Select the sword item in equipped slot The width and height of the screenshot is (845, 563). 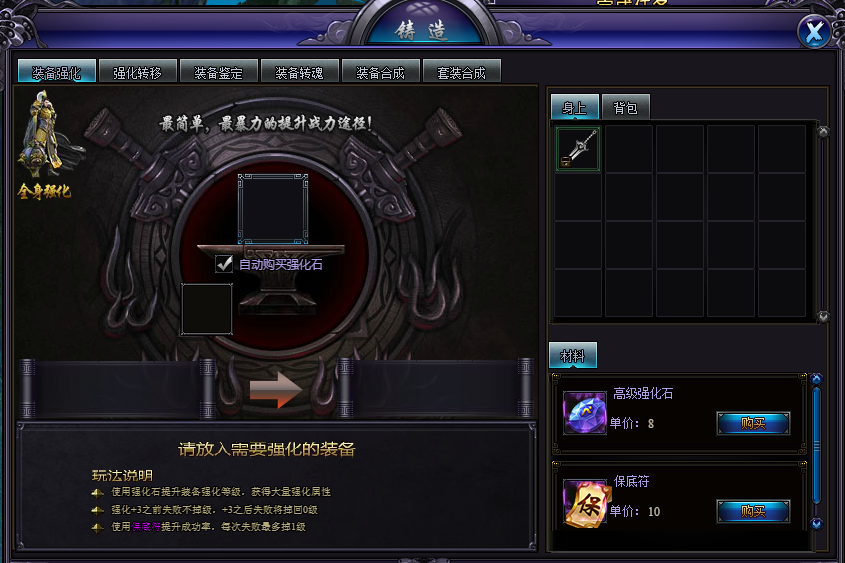click(578, 149)
